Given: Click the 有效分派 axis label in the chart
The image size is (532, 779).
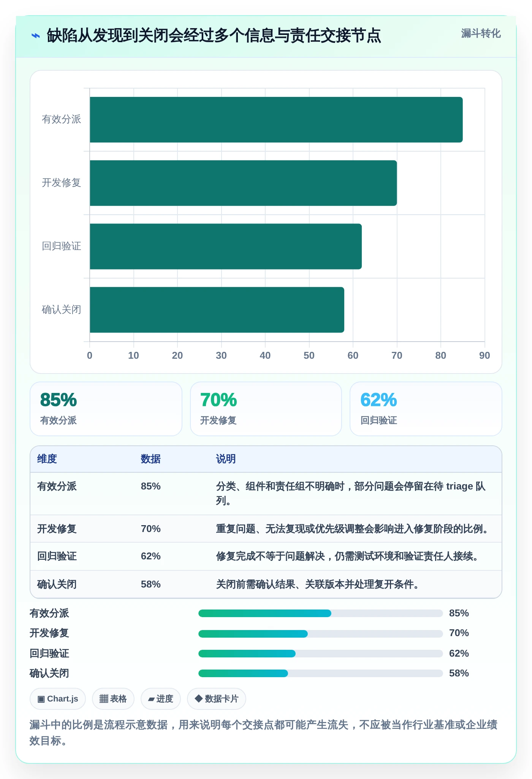Looking at the screenshot, I should (61, 119).
